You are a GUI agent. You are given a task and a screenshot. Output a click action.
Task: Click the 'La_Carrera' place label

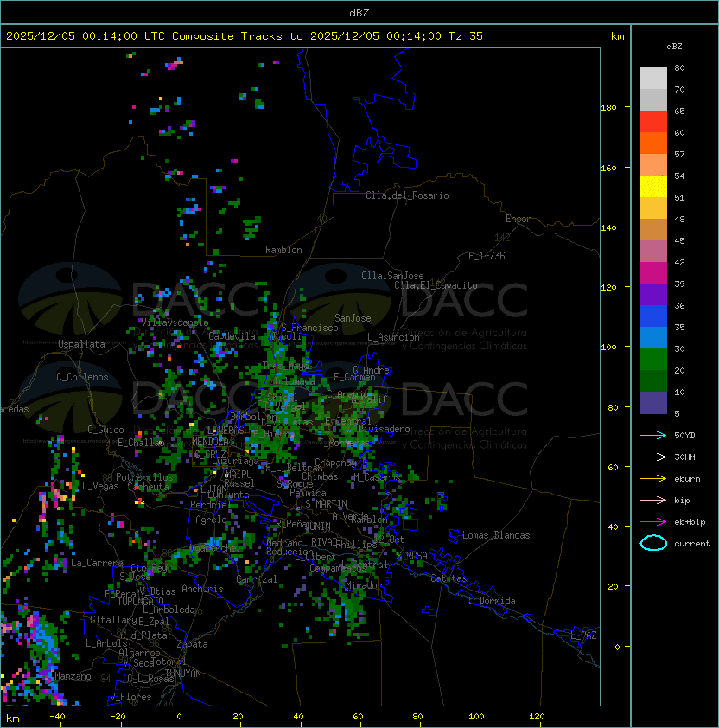tap(97, 563)
